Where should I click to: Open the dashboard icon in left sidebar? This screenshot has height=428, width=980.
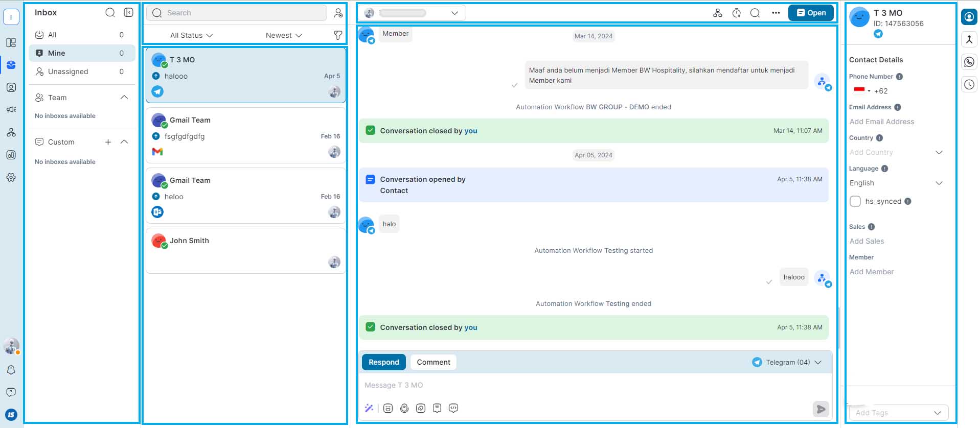tap(11, 42)
